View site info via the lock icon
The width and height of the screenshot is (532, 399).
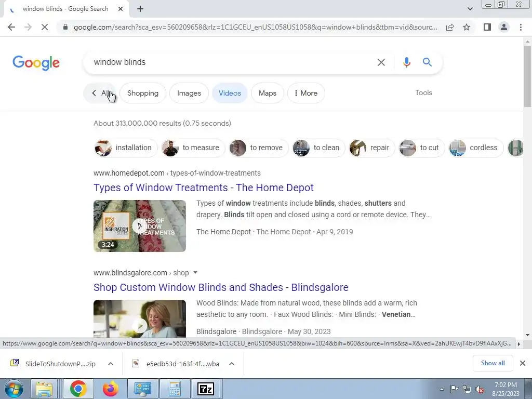coord(65,27)
